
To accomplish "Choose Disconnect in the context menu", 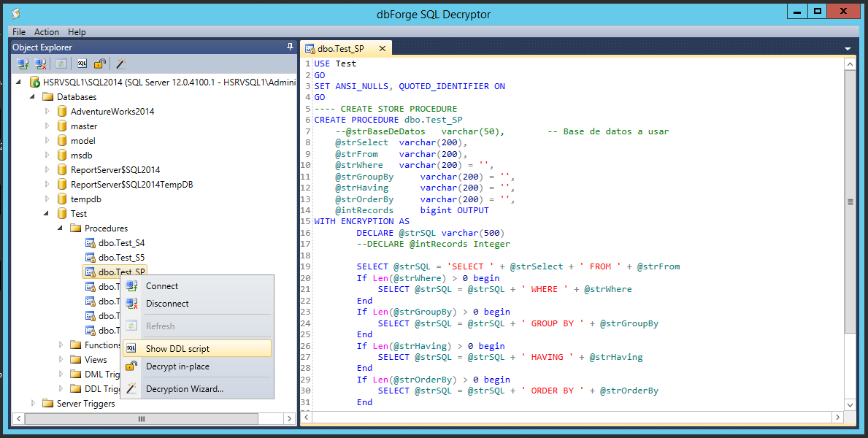I will [197, 304].
